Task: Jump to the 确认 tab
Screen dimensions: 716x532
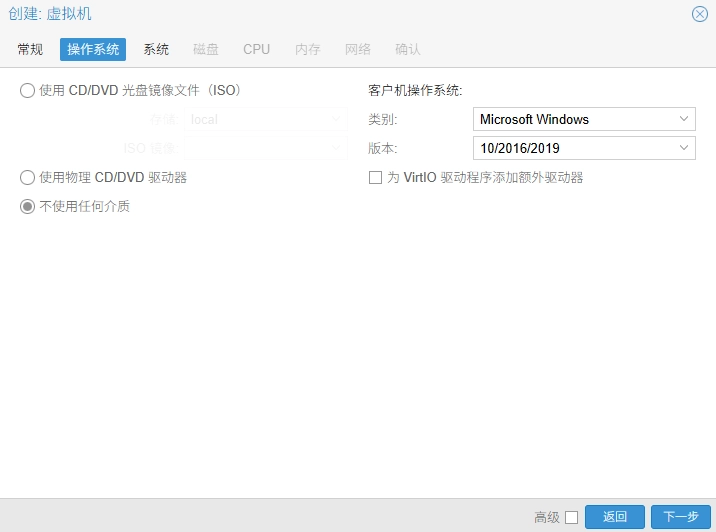Action: [x=408, y=49]
